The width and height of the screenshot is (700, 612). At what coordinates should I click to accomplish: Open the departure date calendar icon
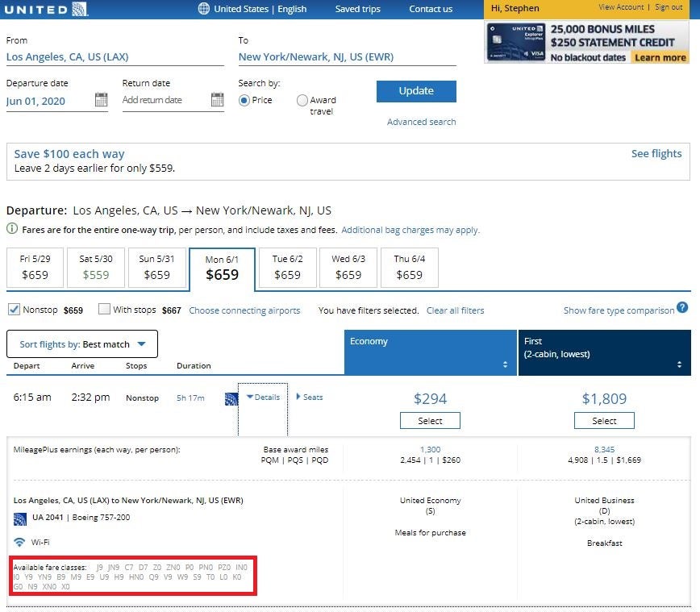(102, 99)
